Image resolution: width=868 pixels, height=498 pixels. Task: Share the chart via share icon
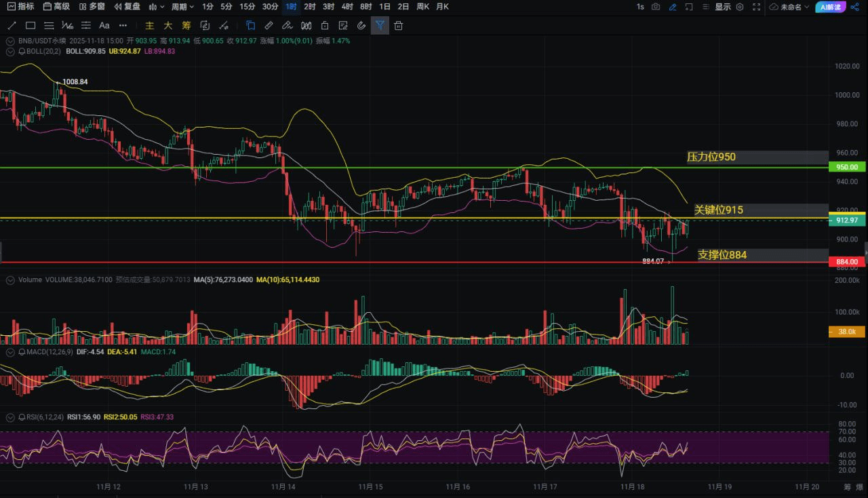point(854,7)
